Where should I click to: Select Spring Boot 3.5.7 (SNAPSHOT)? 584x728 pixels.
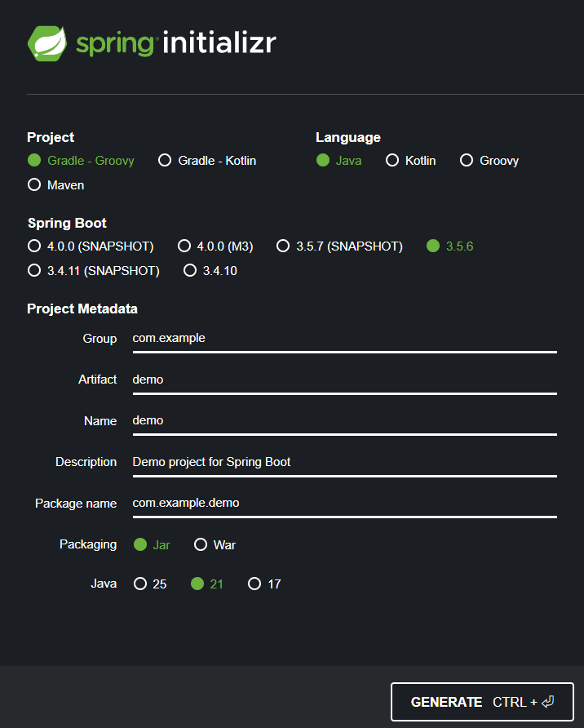[x=339, y=246]
